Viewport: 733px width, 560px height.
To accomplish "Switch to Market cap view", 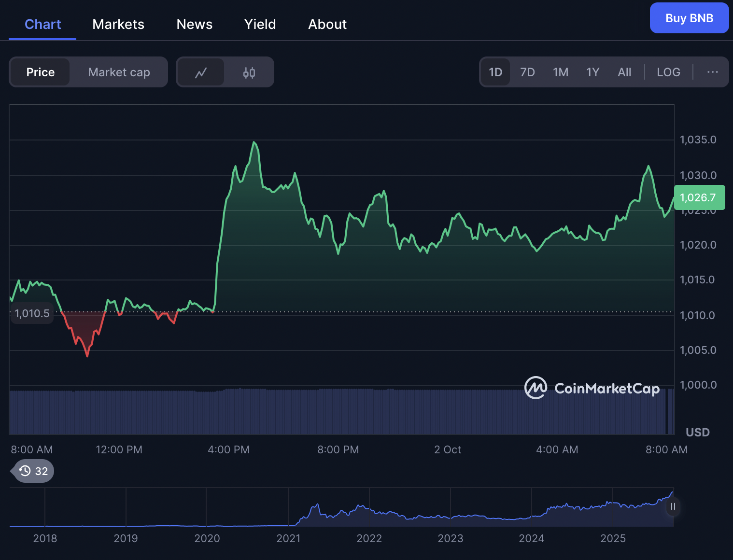I will tap(119, 72).
